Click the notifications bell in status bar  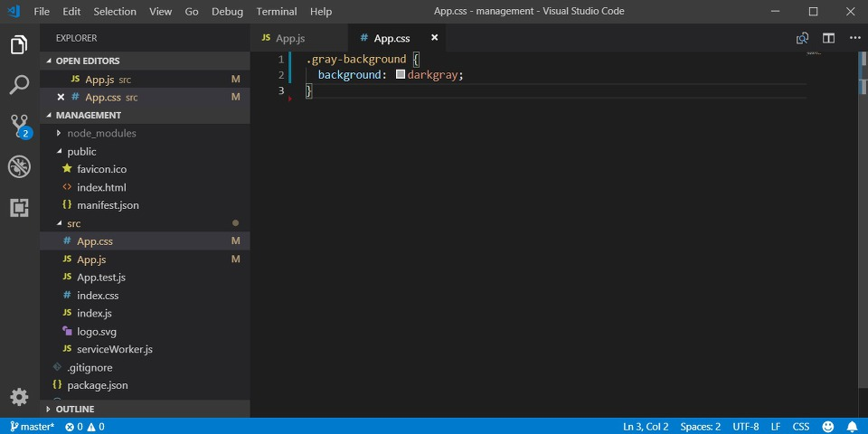(x=852, y=427)
